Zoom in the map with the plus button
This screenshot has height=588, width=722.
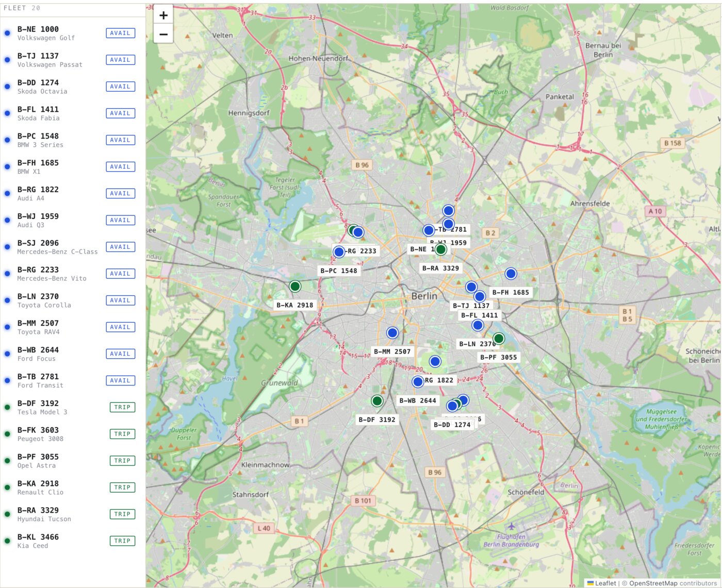click(163, 15)
